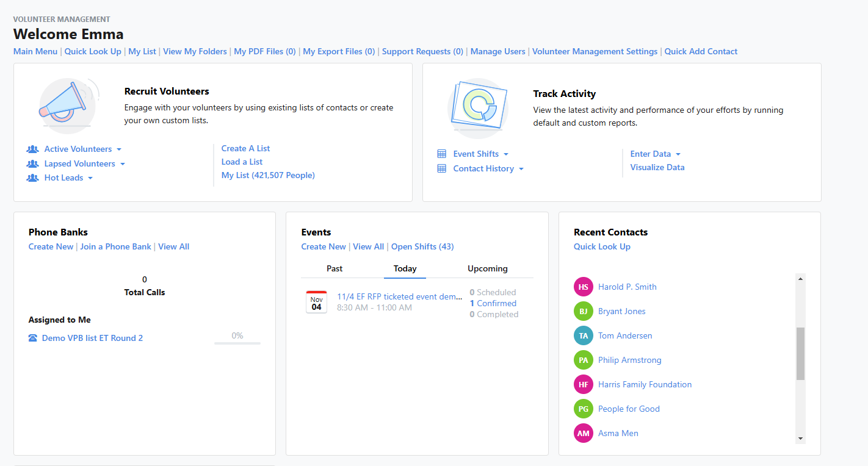Expand the Hot Leads dropdown
The image size is (868, 466).
(x=90, y=178)
